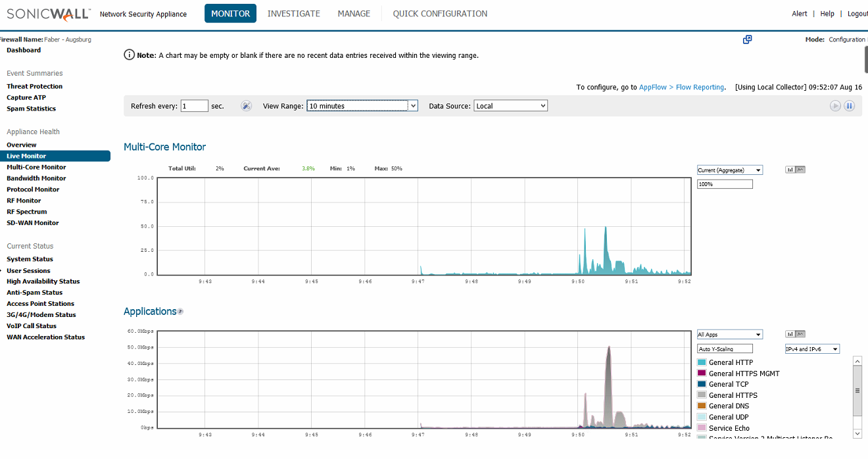Switch the Multi-Core Monitor to bar chart view
This screenshot has height=459, width=868.
point(790,170)
